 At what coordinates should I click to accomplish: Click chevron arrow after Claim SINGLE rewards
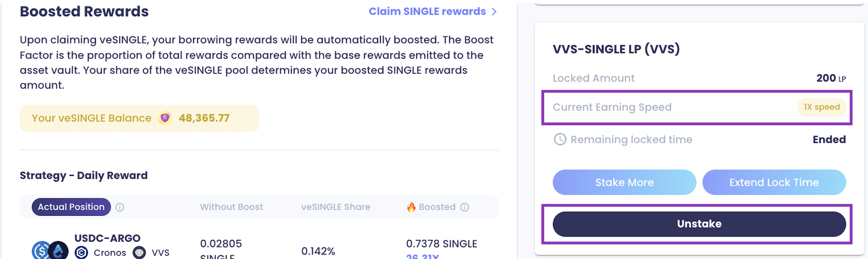494,12
